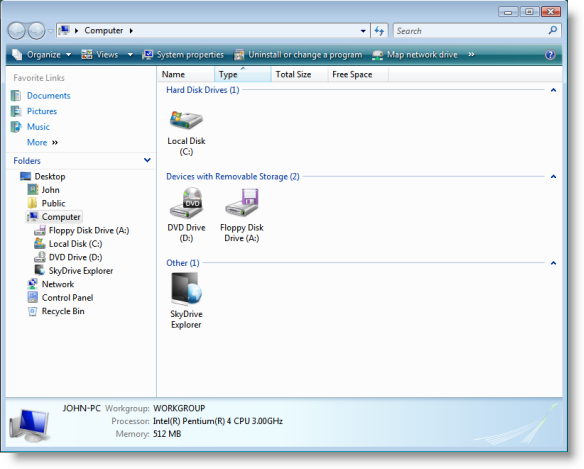Click the Other (1) group header
Image resolution: width=584 pixels, height=469 pixels.
click(182, 263)
